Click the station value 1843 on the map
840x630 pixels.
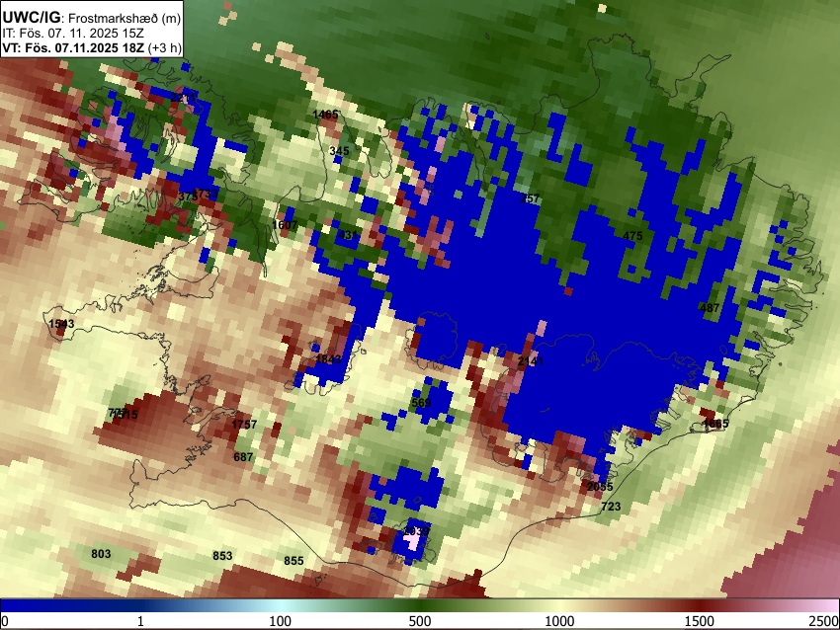pyautogui.click(x=328, y=359)
